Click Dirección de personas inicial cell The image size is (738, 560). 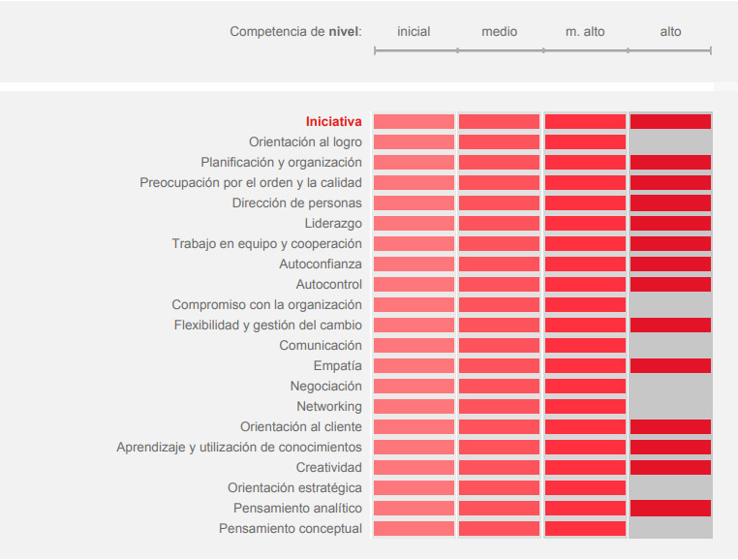414,203
